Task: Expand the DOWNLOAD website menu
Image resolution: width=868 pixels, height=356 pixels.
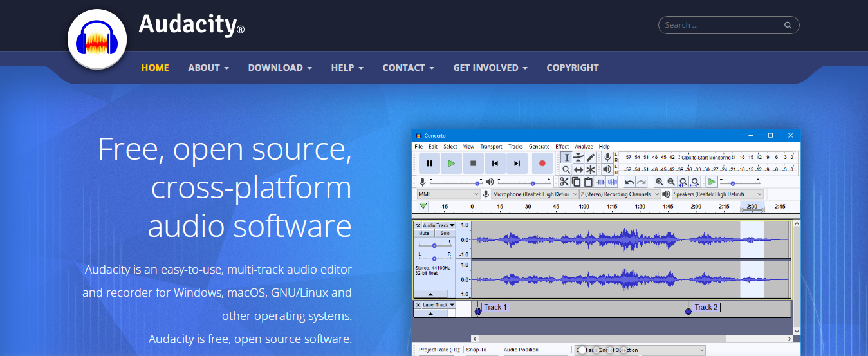Action: [x=280, y=68]
